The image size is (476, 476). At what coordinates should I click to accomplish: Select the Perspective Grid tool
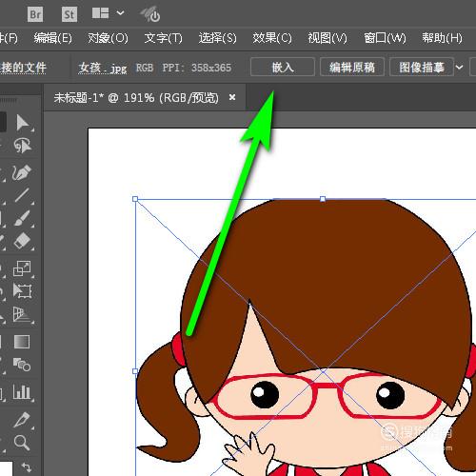pos(22,314)
